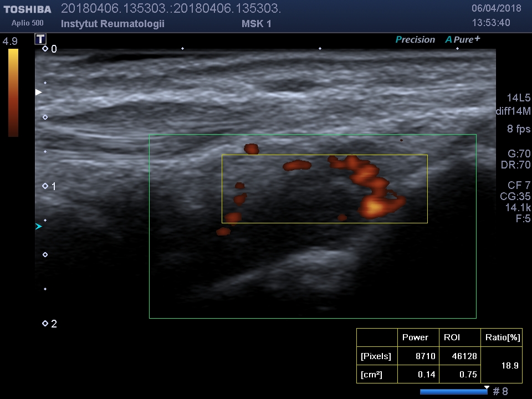Toggle the Precision imaging indicator
This screenshot has width=532, height=399.
pyautogui.click(x=415, y=39)
